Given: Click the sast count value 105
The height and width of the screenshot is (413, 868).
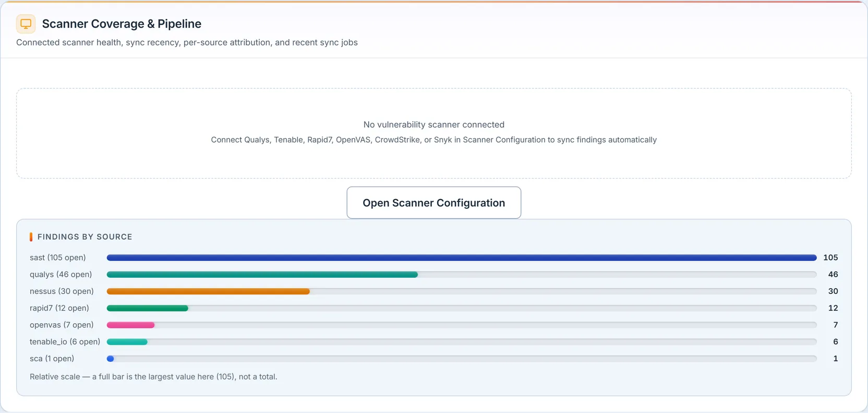Looking at the screenshot, I should [x=830, y=257].
